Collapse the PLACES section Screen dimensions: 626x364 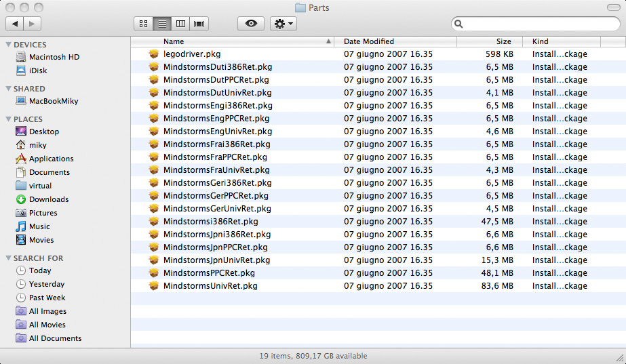point(8,119)
